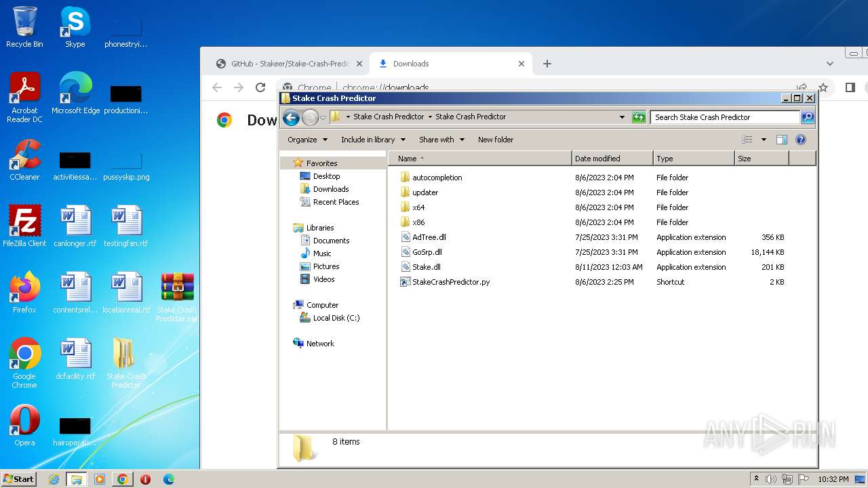This screenshot has height=488, width=868.
Task: Select the canlonger.rtf document icon
Action: click(x=75, y=226)
